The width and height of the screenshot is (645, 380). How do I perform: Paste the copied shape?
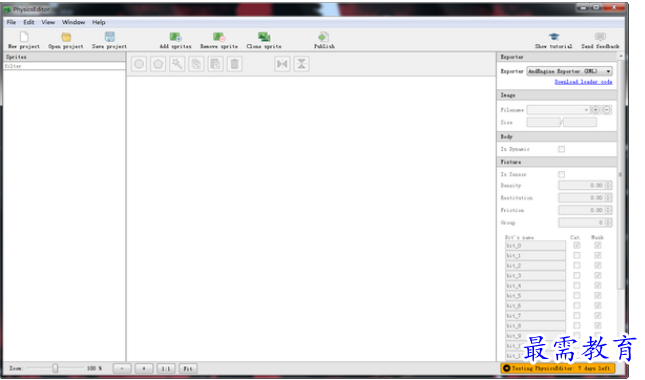point(216,64)
